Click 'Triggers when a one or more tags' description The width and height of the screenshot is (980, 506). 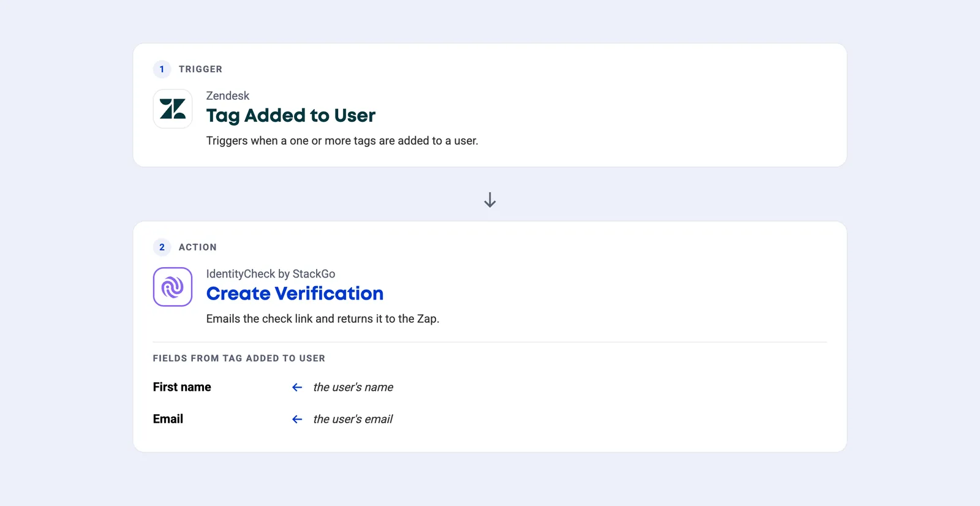point(342,141)
